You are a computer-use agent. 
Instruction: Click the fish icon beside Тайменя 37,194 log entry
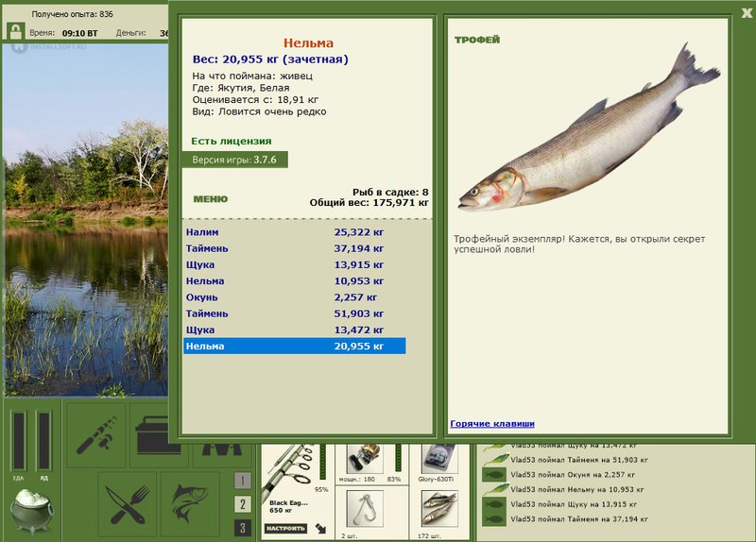[494, 519]
